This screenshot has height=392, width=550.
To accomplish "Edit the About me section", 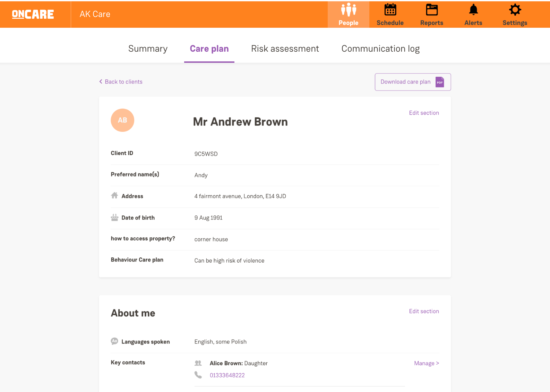I will click(424, 312).
